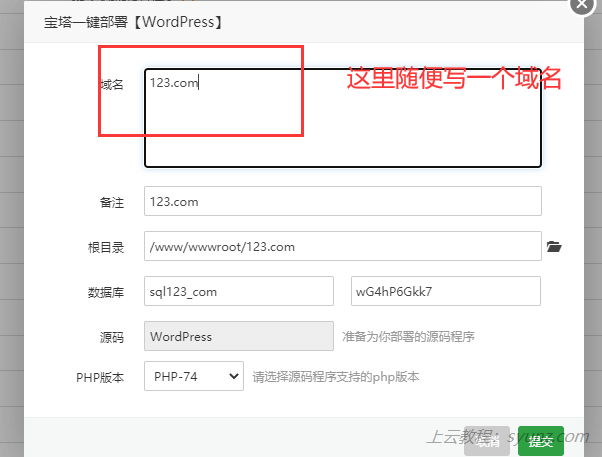Click the 根目录 path input field
Screen dimensions: 602x457
pyautogui.click(x=343, y=246)
